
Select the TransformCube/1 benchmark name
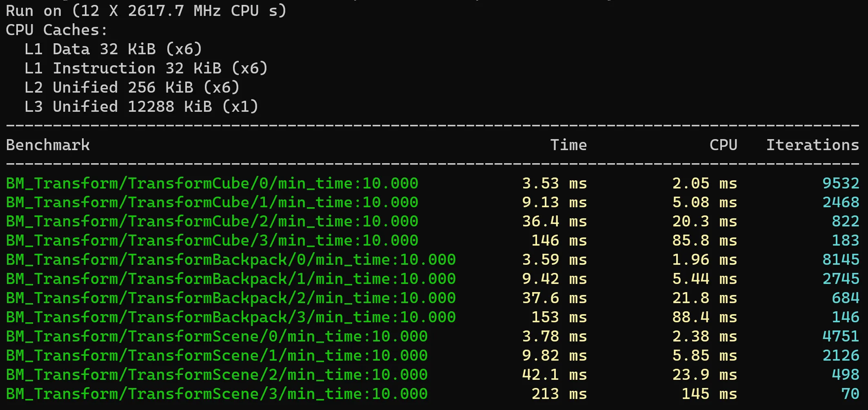pos(212,202)
